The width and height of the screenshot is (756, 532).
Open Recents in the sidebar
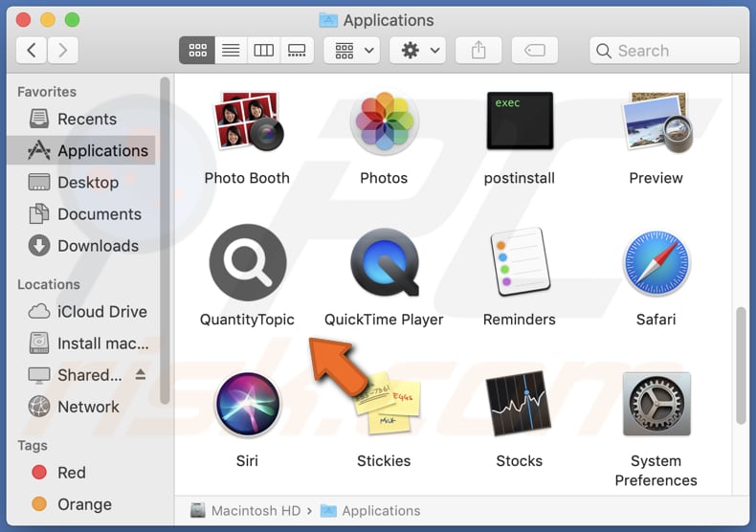pyautogui.click(x=80, y=119)
